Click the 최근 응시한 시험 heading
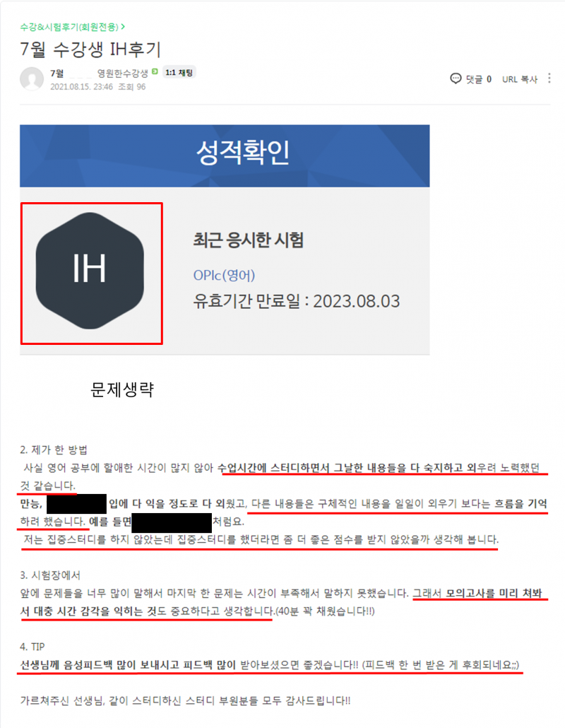Image resolution: width=565 pixels, height=728 pixels. coord(248,240)
